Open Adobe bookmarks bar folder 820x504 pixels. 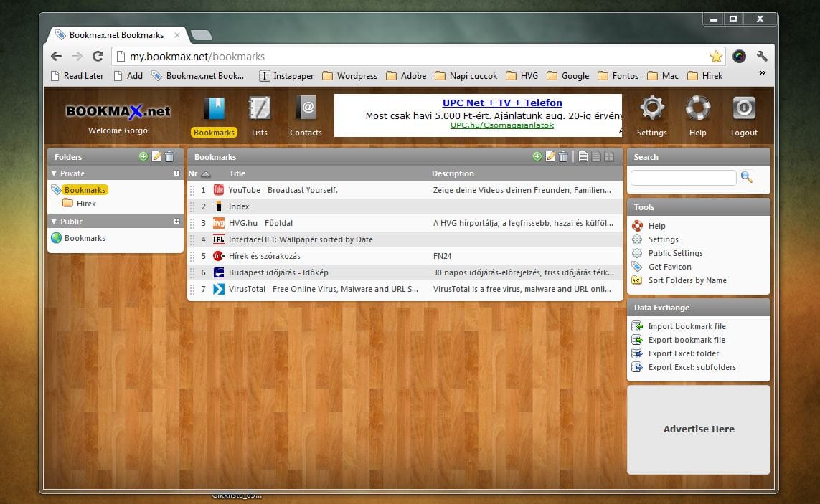click(x=406, y=76)
